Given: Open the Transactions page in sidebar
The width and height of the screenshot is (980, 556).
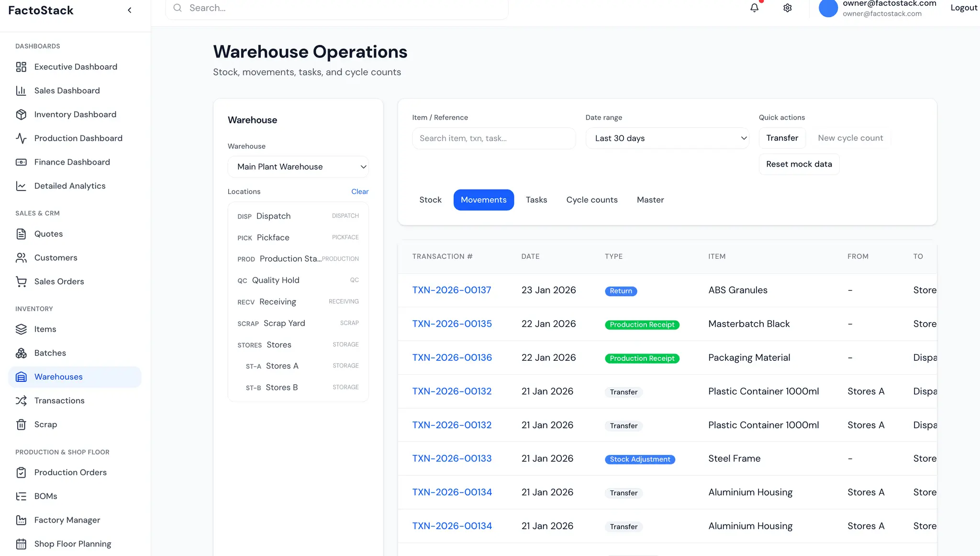Looking at the screenshot, I should point(75,401).
